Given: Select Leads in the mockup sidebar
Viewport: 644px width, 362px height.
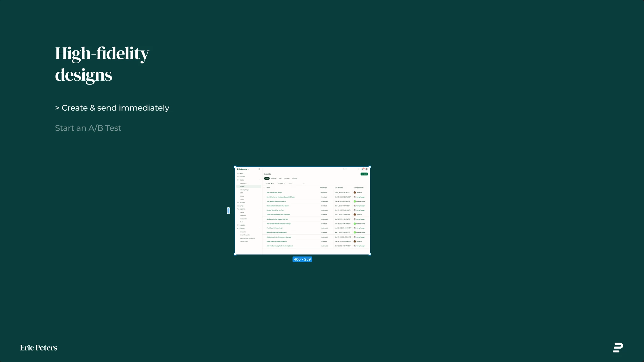Looking at the screenshot, I should 242,212.
